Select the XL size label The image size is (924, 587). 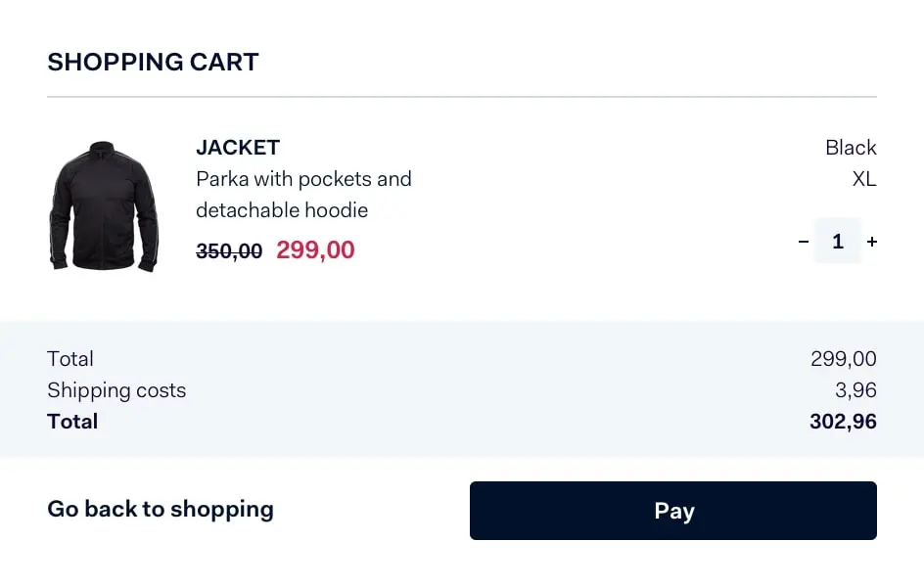[863, 179]
